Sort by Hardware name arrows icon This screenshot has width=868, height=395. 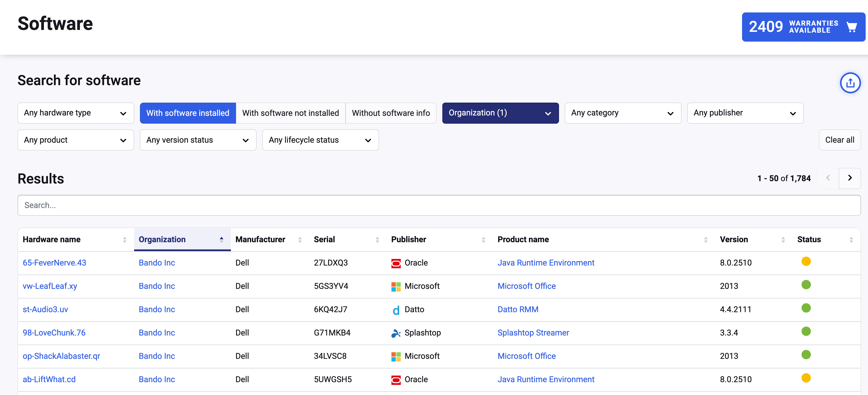(125, 240)
